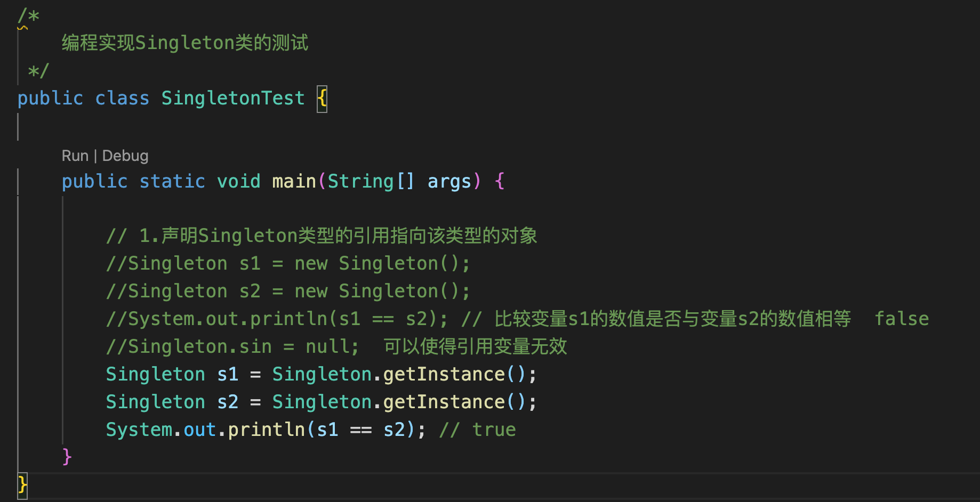980x502 pixels.
Task: Click the String type in main's parameters
Action: (360, 182)
